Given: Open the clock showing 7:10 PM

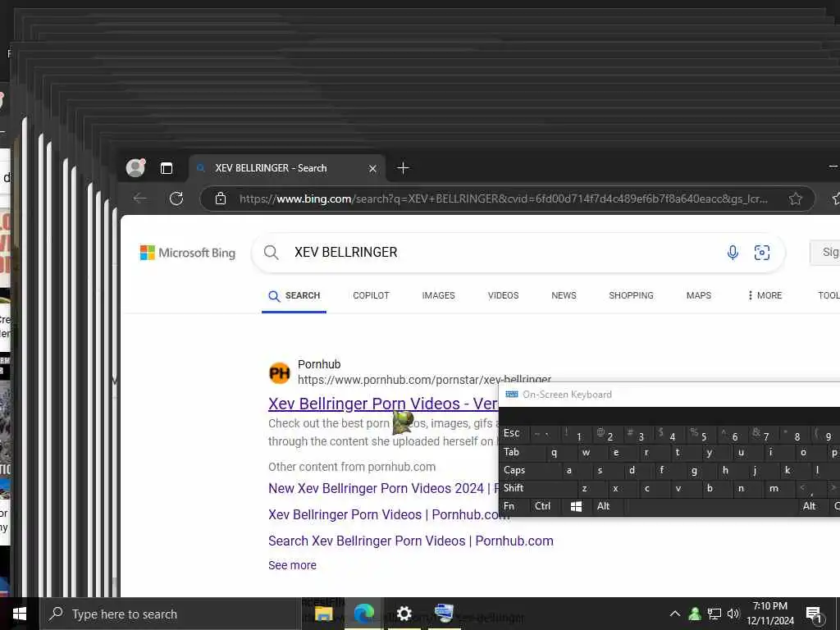Looking at the screenshot, I should coord(770,614).
